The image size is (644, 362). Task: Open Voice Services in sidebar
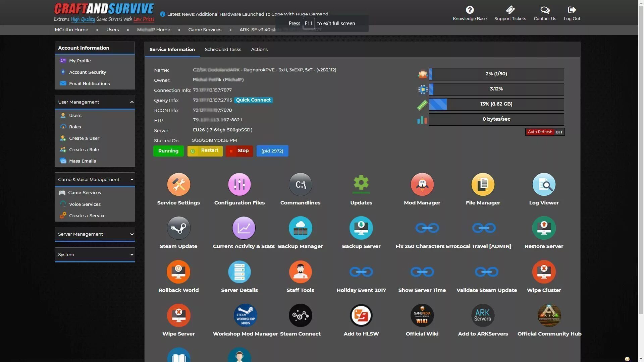[85, 204]
